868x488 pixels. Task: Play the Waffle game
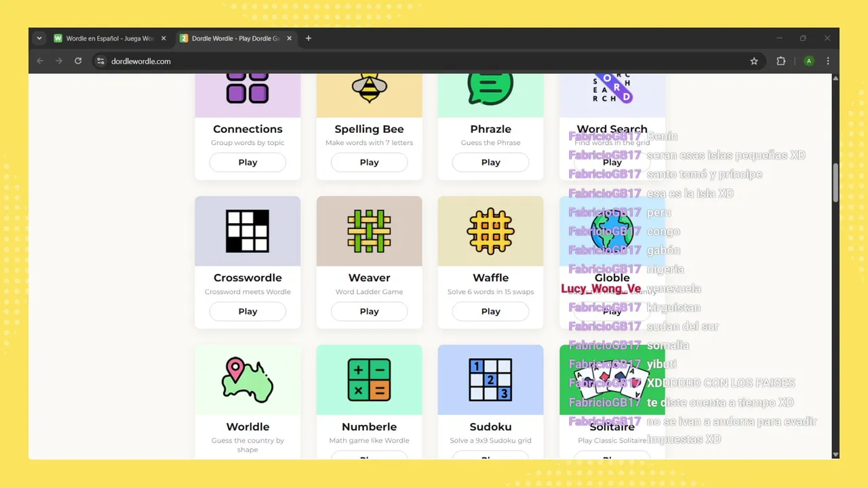pyautogui.click(x=491, y=312)
